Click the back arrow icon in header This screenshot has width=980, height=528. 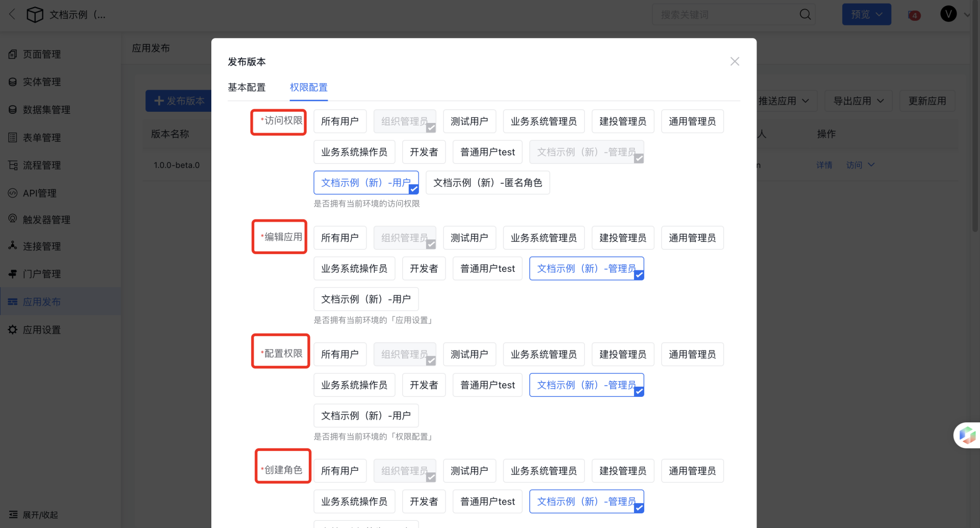[12, 14]
